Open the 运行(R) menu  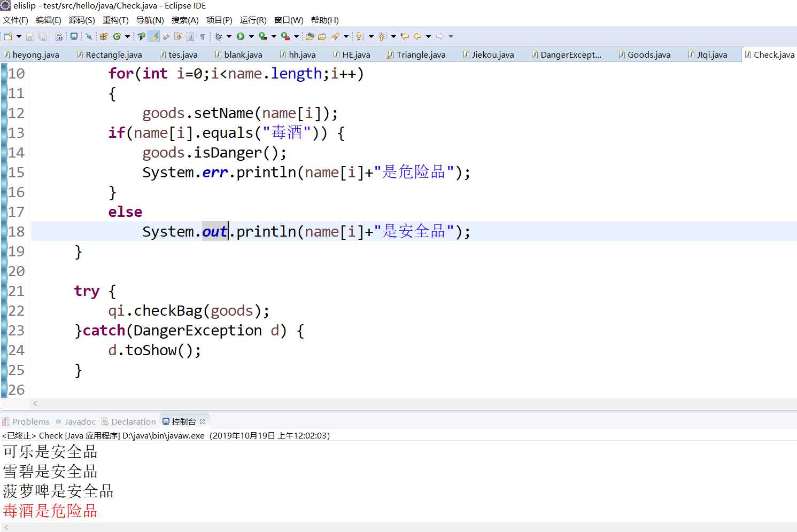coord(253,20)
